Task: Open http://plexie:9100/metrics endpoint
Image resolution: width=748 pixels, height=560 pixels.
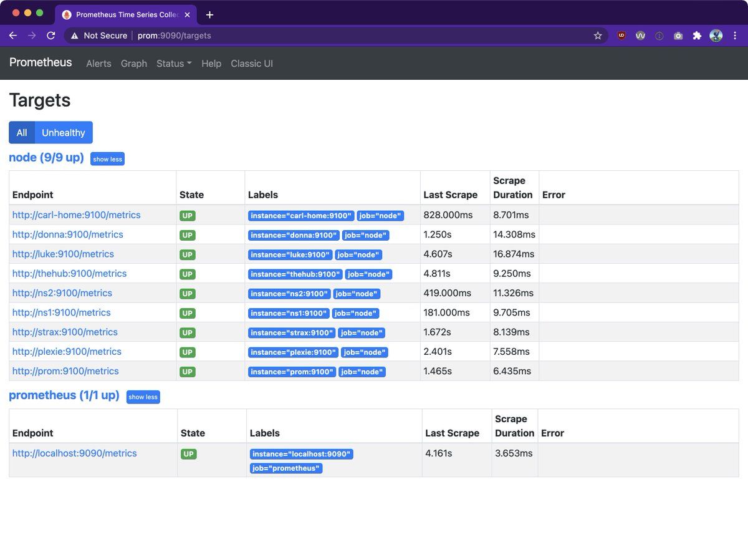Action: [67, 351]
